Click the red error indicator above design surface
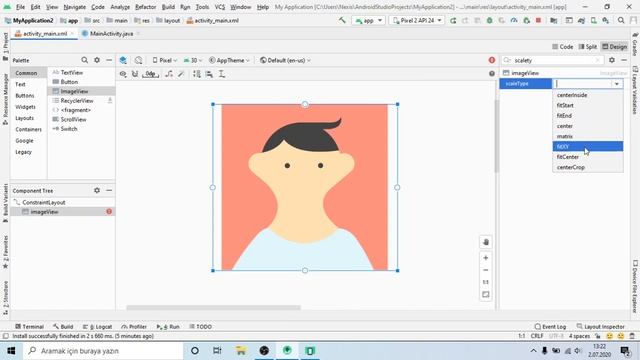Screen dimensions: 640x360 [x=491, y=60]
